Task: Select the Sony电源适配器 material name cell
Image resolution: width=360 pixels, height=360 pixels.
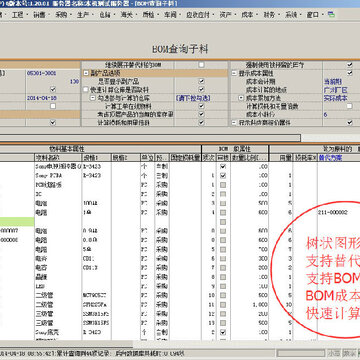Action: click(x=58, y=166)
